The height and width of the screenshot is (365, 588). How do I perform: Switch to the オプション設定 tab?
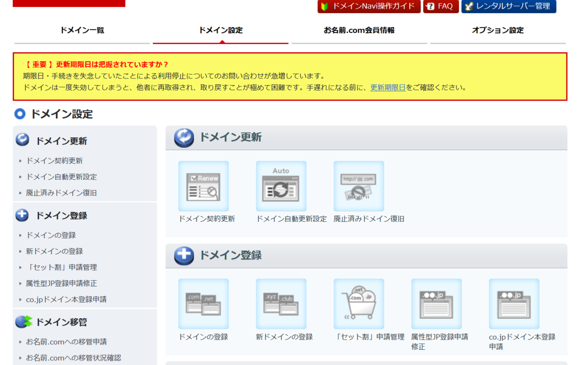click(x=498, y=30)
